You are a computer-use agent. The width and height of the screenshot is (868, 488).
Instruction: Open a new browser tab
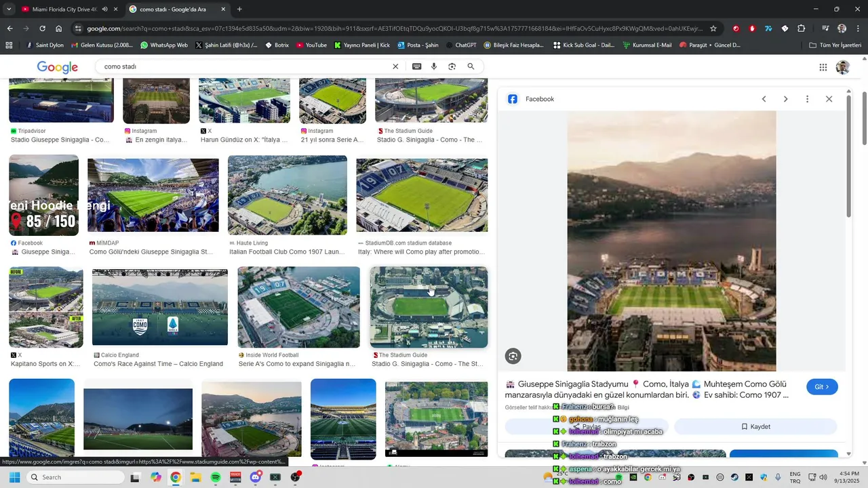pos(239,9)
